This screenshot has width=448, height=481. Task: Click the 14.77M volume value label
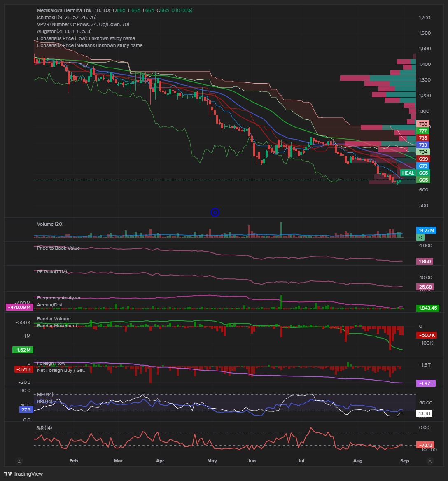point(426,230)
